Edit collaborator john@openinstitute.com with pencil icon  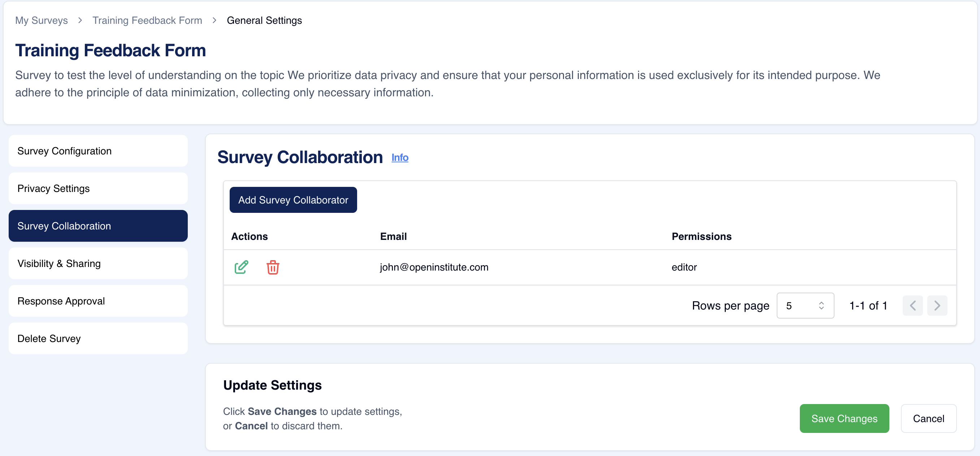tap(241, 267)
